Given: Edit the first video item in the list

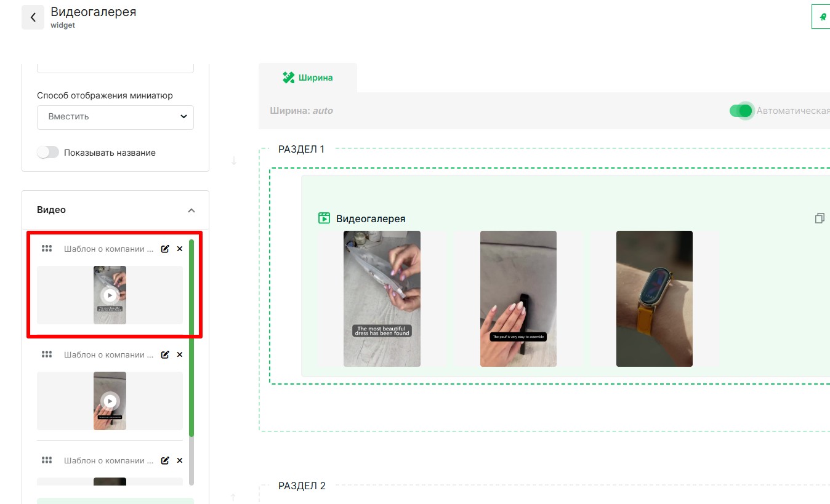Looking at the screenshot, I should click(165, 249).
